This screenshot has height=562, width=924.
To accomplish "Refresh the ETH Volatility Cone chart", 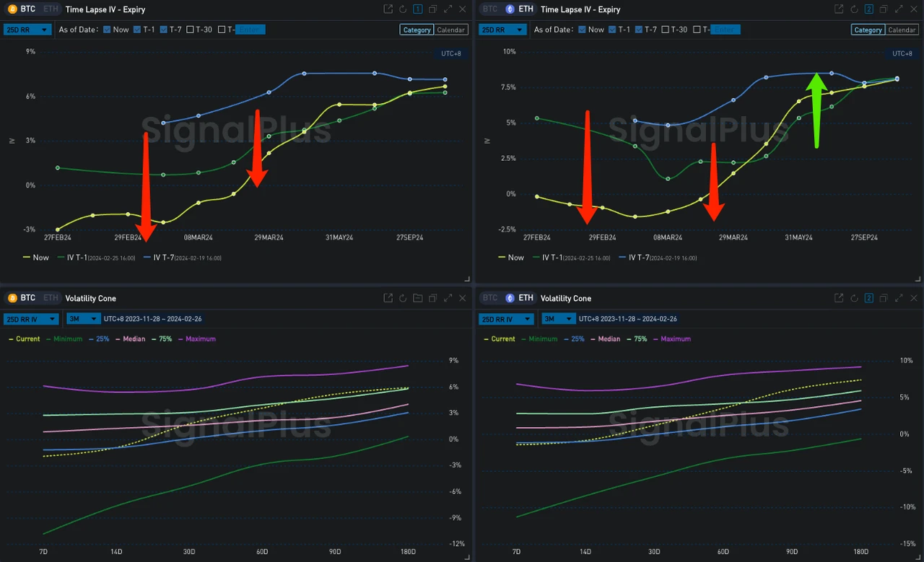I will pos(854,298).
